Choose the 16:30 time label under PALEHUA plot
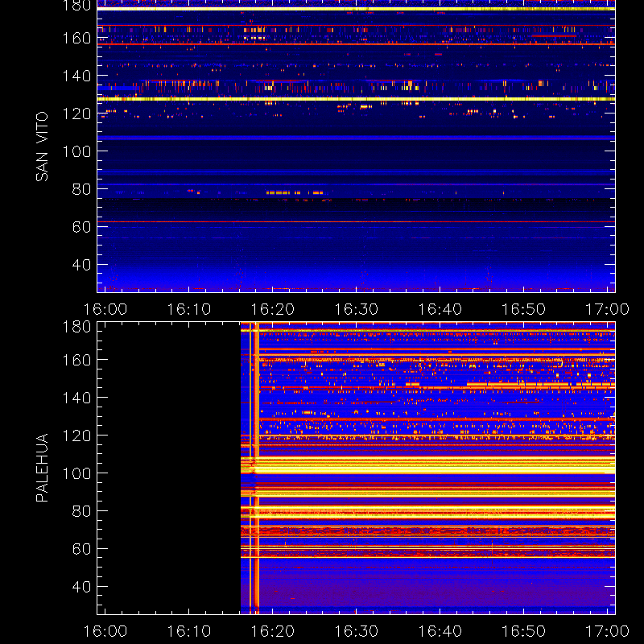 pyautogui.click(x=357, y=631)
